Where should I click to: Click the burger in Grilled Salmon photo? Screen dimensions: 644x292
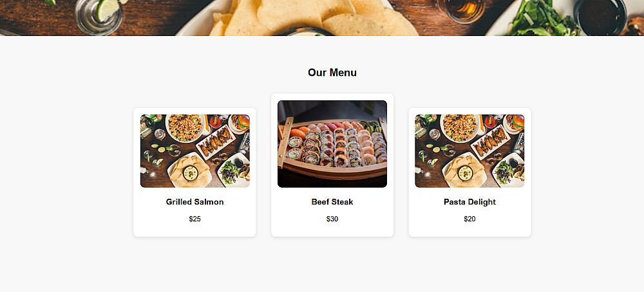pos(241,122)
